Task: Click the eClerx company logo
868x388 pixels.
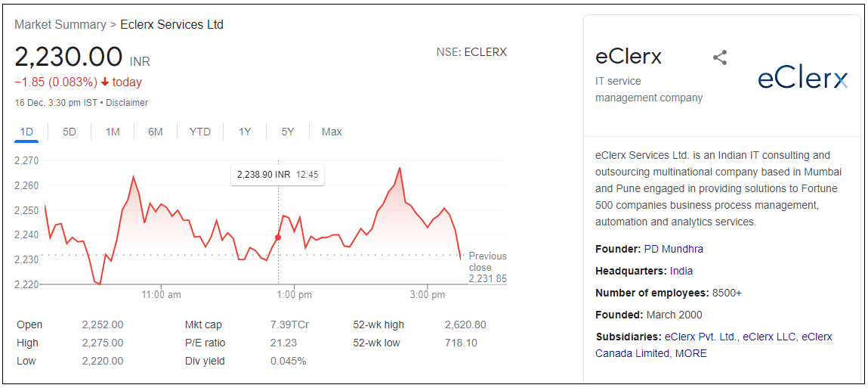Action: coord(803,79)
